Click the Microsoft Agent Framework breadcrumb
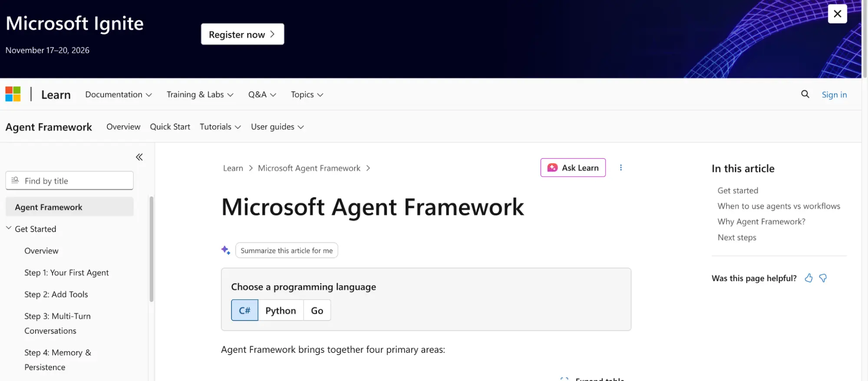868x381 pixels. click(309, 168)
